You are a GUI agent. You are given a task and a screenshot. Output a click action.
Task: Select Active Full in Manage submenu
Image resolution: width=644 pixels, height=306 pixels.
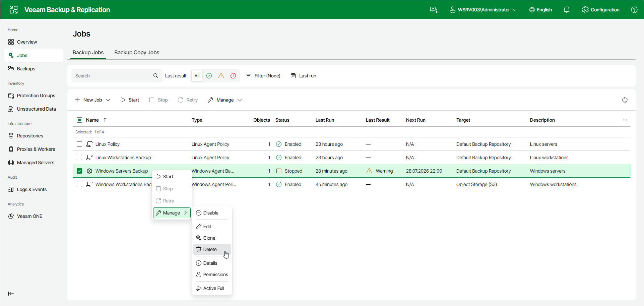click(212, 288)
